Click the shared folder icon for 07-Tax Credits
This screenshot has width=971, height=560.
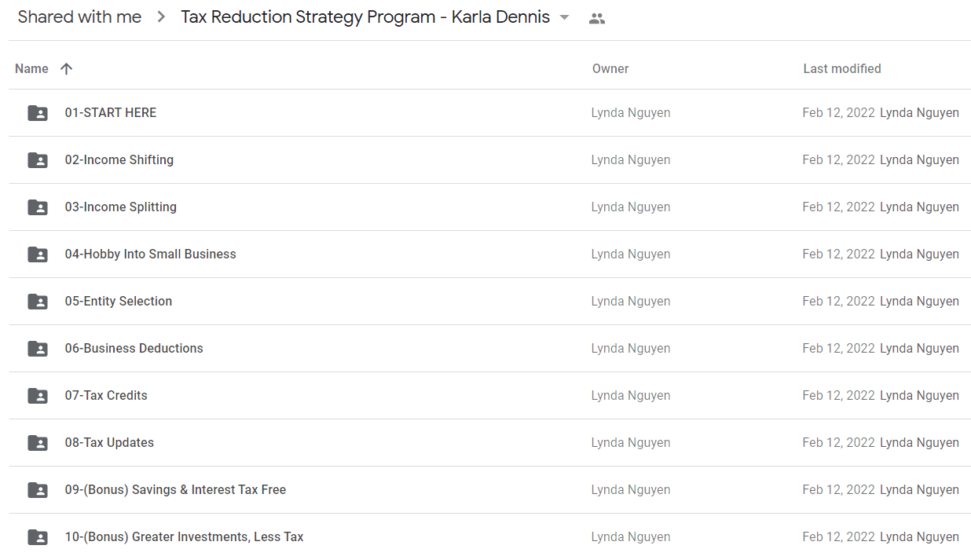point(38,396)
